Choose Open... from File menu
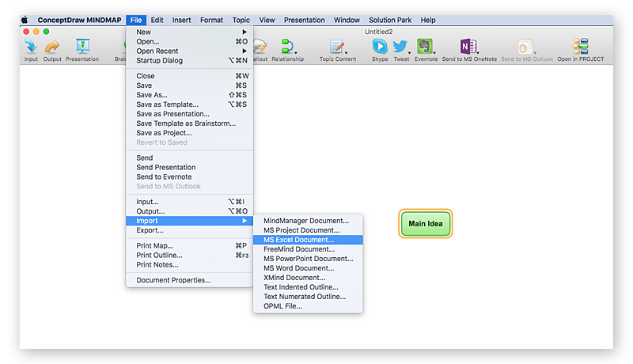Viewport: 633px width, 364px height. 190,42
